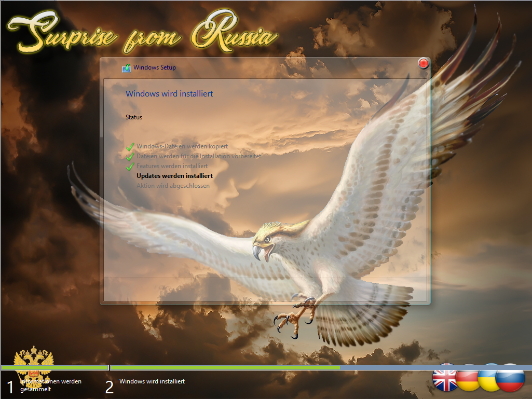Click the 'Status' label
The height and width of the screenshot is (399, 532).
[x=134, y=117]
